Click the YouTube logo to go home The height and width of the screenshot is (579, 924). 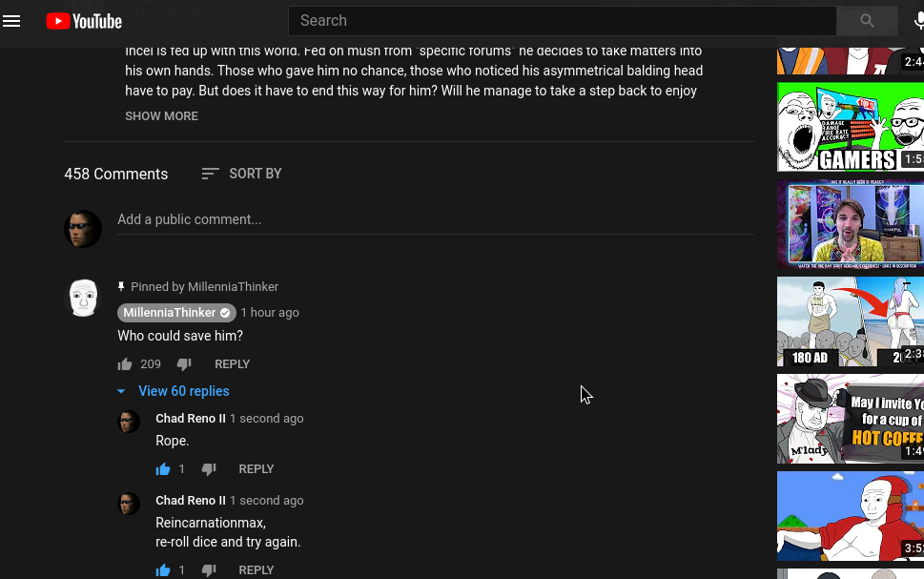point(84,21)
